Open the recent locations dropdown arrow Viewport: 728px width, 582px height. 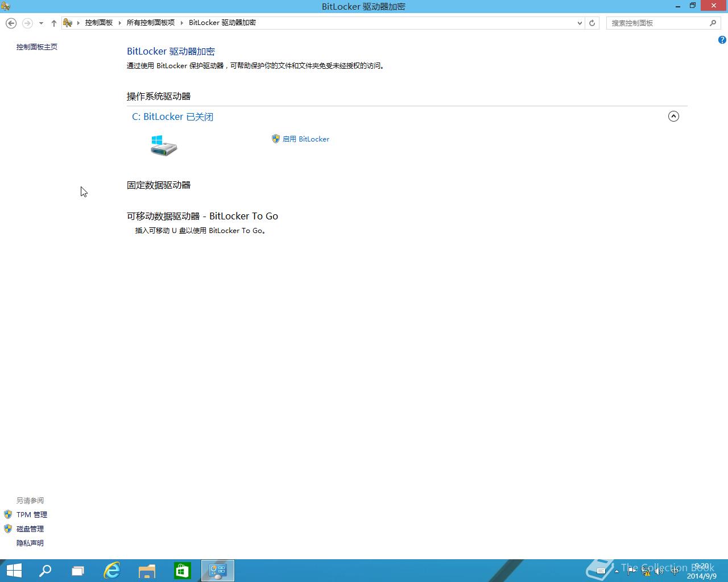41,23
